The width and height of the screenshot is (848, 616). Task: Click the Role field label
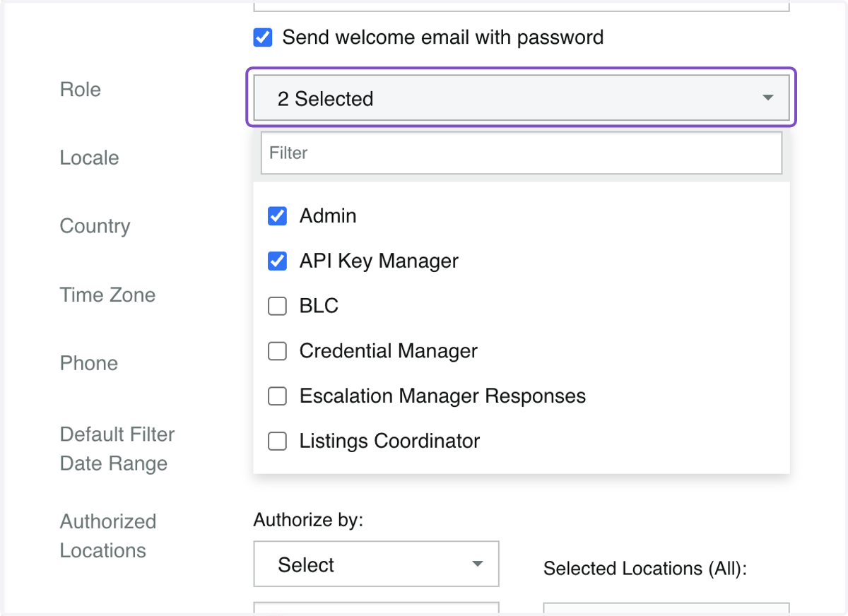[x=81, y=90]
